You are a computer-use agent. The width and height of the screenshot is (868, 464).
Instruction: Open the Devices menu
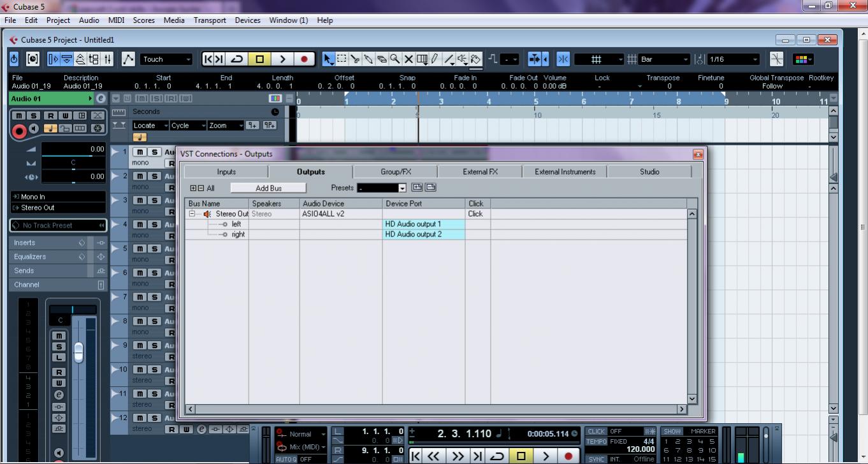point(247,20)
